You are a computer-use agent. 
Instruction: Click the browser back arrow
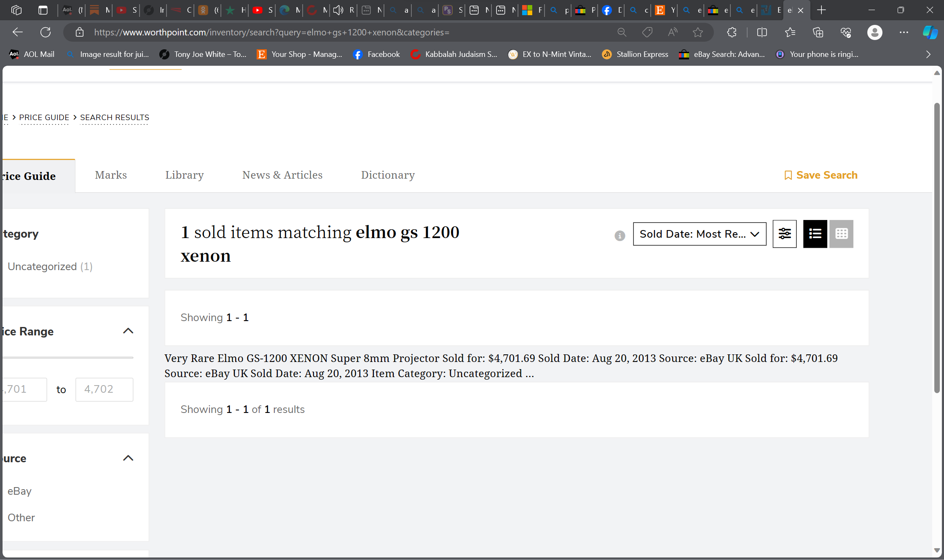[x=17, y=32]
